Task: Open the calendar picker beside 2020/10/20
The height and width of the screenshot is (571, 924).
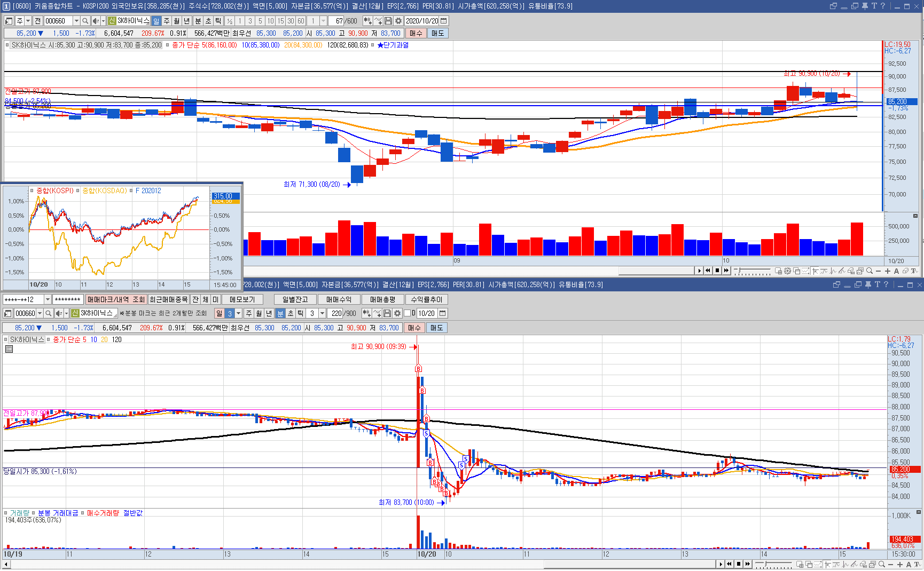Action: [443, 21]
